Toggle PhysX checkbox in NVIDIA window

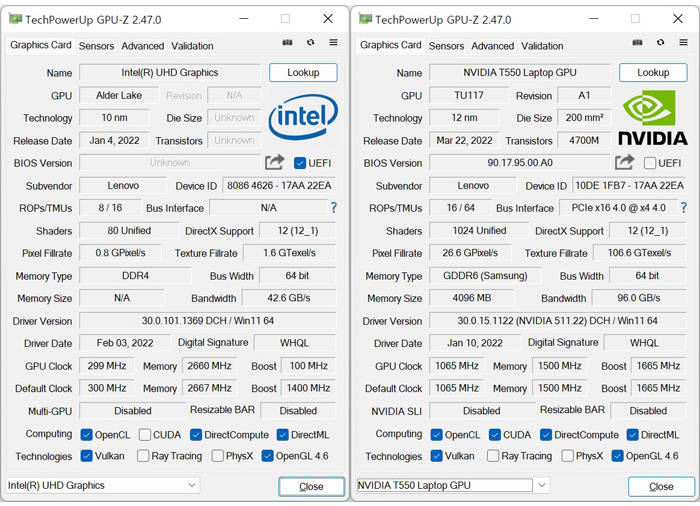pos(567,456)
